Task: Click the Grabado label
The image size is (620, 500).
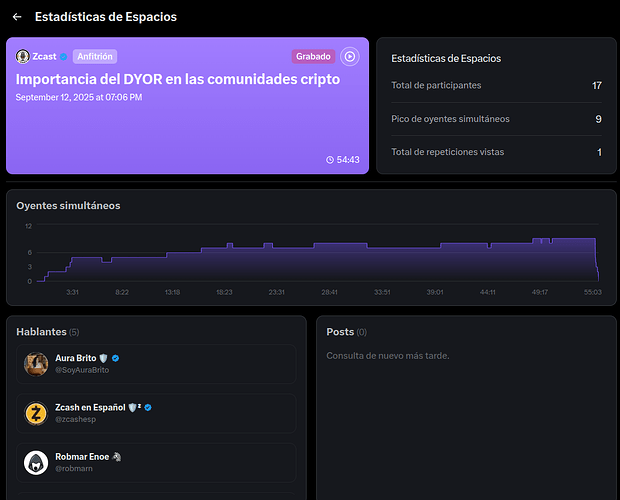Action: pyautogui.click(x=313, y=57)
